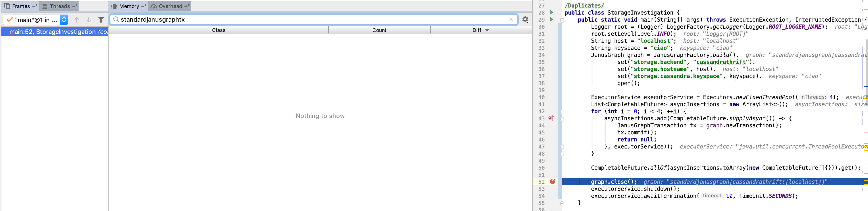The width and height of the screenshot is (868, 211).
Task: Click the magnifier icon in class search
Action: (x=116, y=20)
